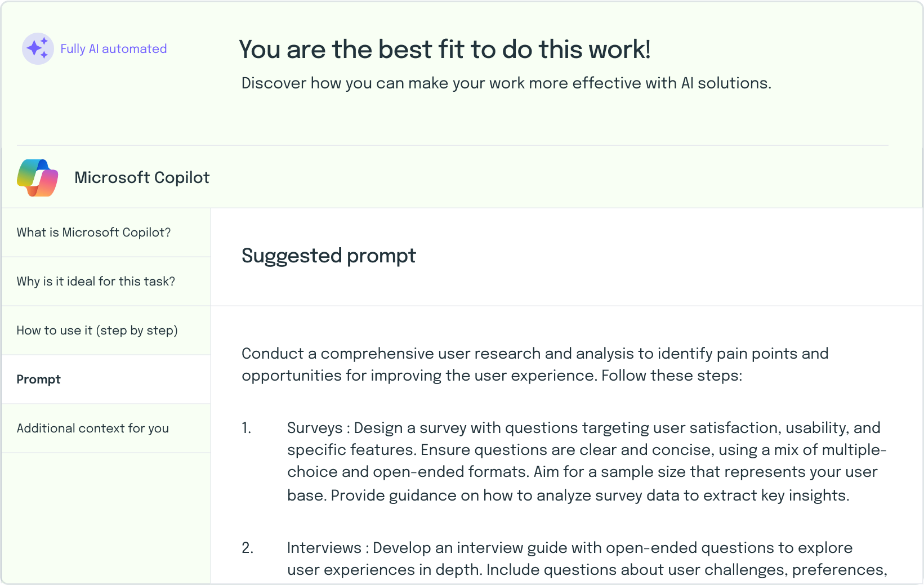The width and height of the screenshot is (924, 585).
Task: Click list number 2 marker
Action: 248,548
